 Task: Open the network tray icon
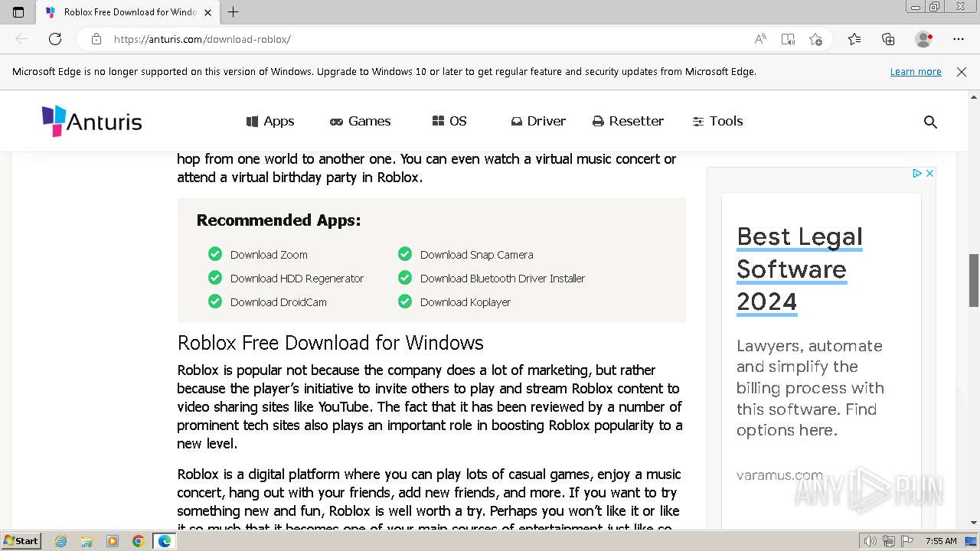(x=888, y=541)
